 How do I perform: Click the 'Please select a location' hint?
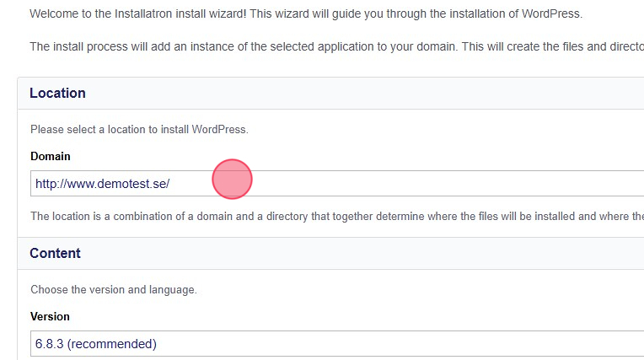click(x=139, y=130)
